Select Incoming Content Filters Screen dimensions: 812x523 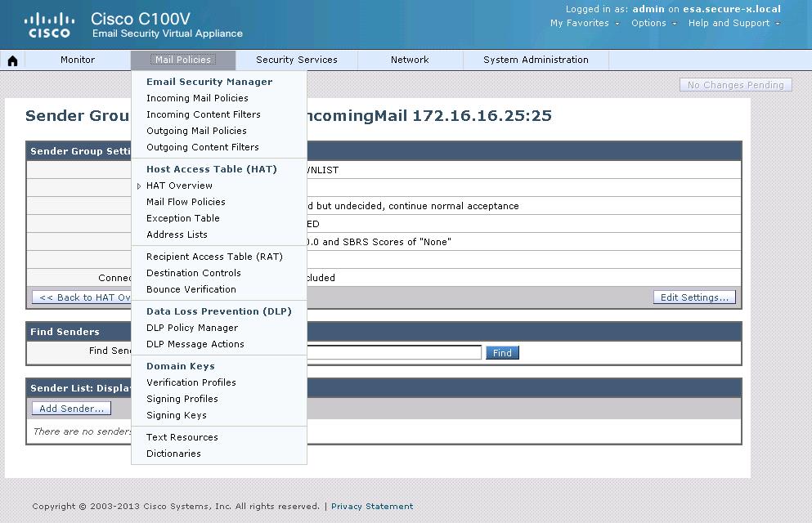(x=204, y=114)
